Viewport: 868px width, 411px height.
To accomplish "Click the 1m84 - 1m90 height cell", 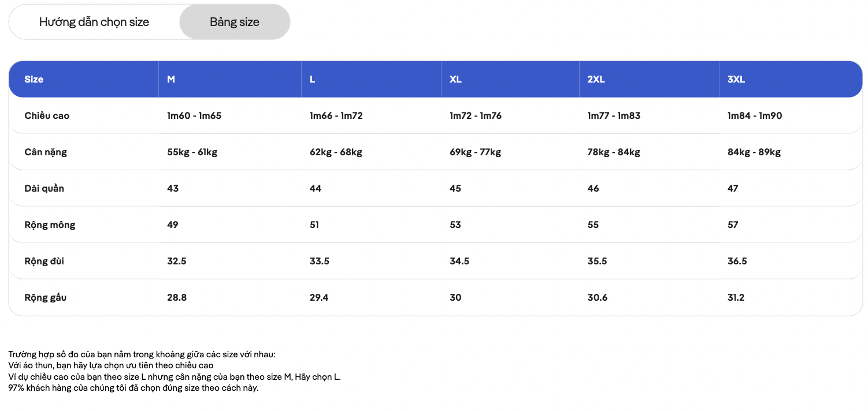I will pyautogui.click(x=755, y=115).
